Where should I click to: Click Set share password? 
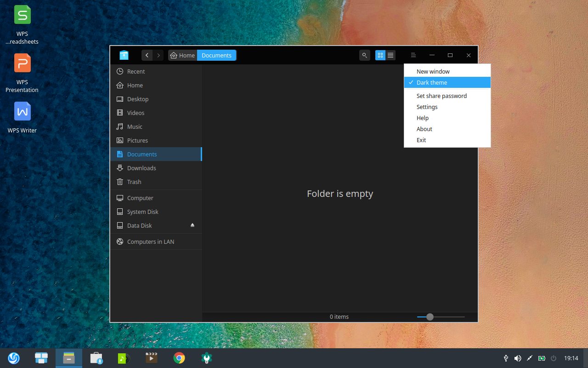coord(441,96)
